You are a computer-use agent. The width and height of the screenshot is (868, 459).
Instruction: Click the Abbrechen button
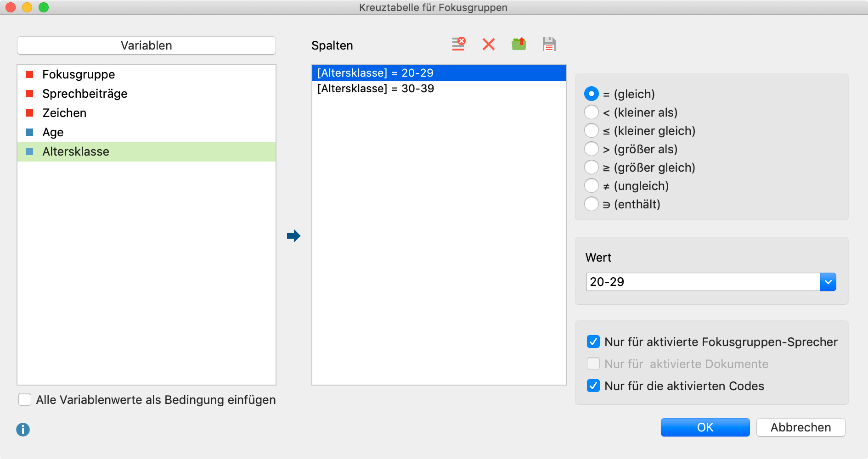tap(800, 427)
